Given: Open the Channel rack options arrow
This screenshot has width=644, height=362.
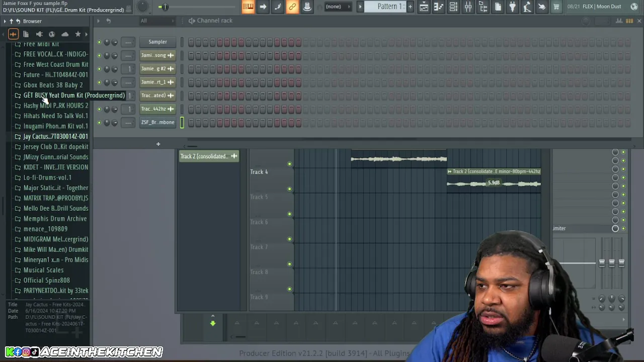Looking at the screenshot, I should [x=98, y=21].
